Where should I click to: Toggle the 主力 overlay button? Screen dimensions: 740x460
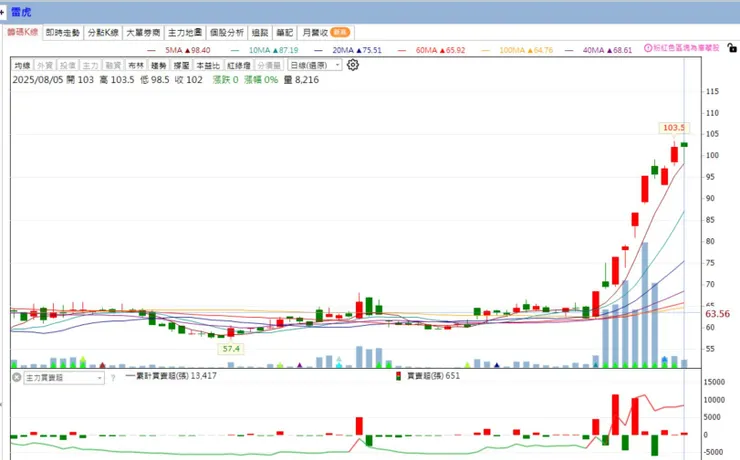[x=90, y=66]
